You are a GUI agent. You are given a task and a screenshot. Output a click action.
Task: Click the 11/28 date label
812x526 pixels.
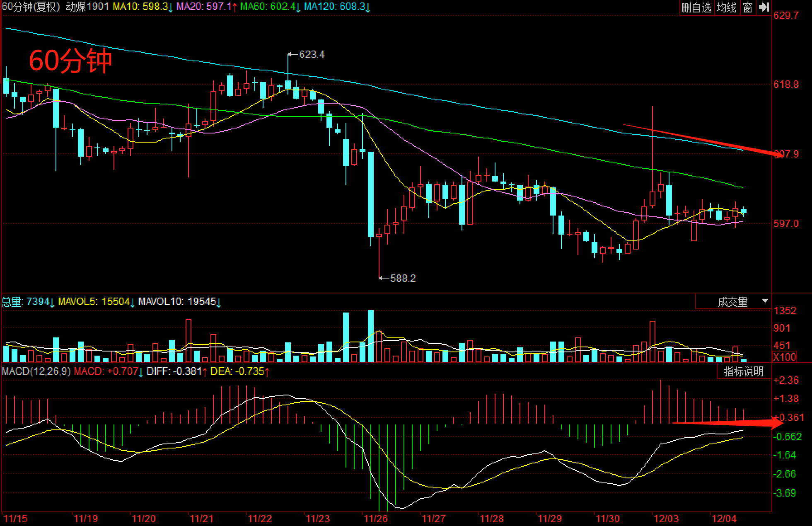click(492, 519)
